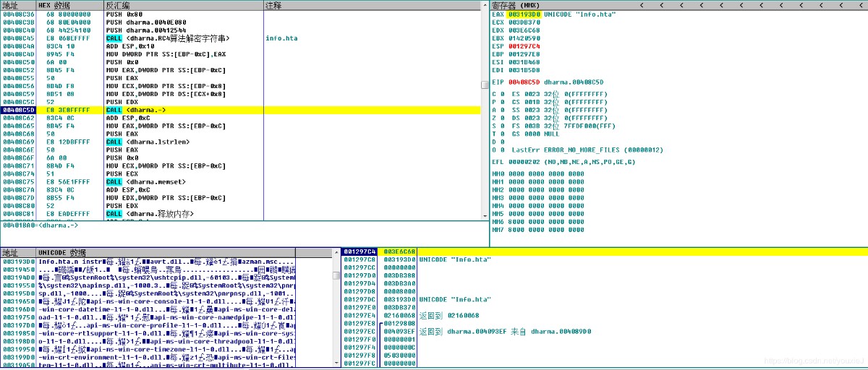Click disassembly pane vertical scrollbar thumb

point(485,84)
